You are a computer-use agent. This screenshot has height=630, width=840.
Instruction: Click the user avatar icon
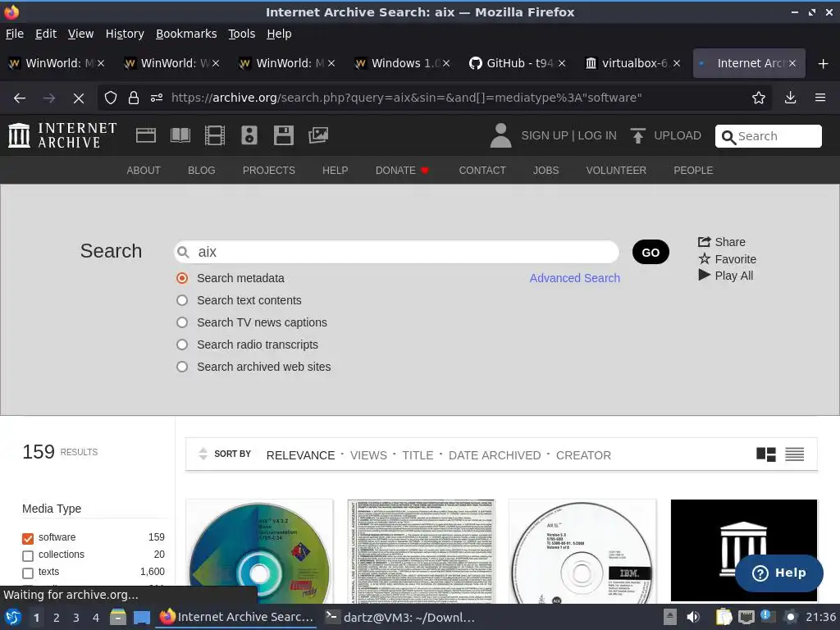click(501, 135)
